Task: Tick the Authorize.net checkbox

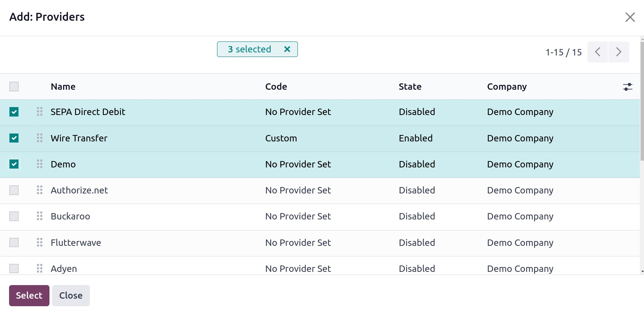Action: [x=14, y=190]
